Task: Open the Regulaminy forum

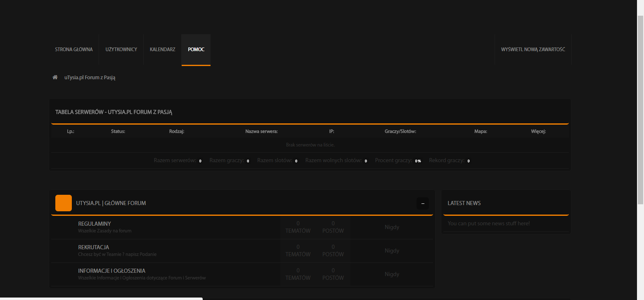Action: pyautogui.click(x=95, y=224)
